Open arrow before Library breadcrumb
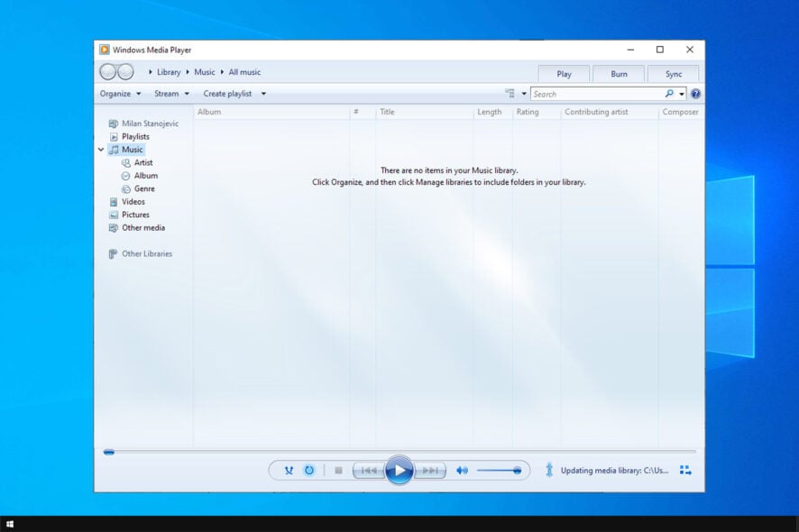This screenshot has width=799, height=532. point(151,72)
